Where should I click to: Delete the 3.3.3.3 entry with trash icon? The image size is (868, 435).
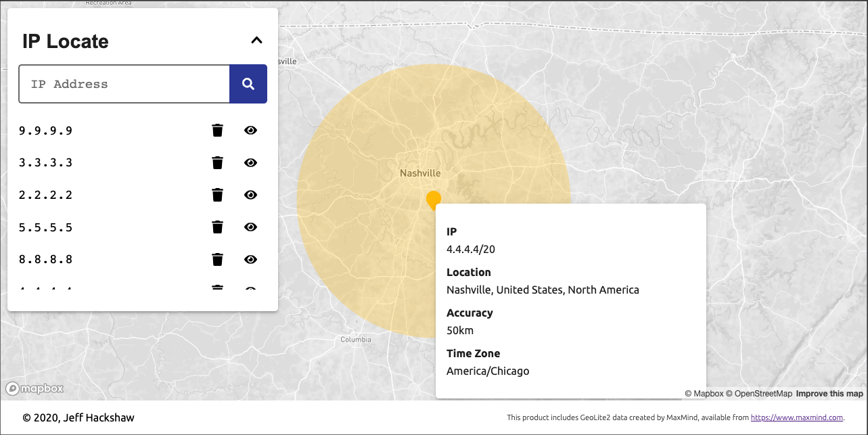217,163
